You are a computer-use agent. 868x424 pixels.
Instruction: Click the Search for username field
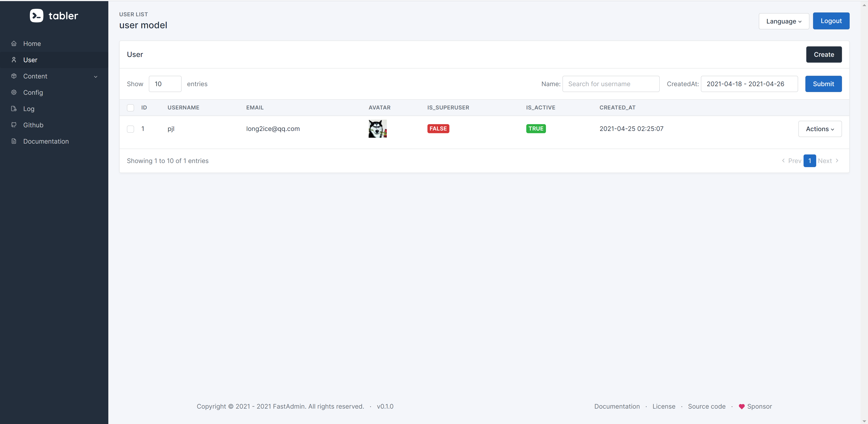(610, 84)
